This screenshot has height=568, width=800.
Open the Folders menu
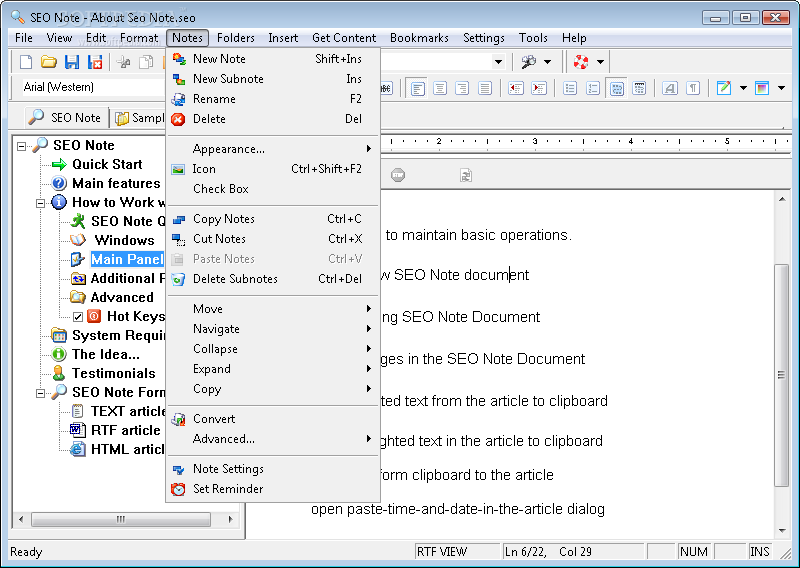pos(235,38)
